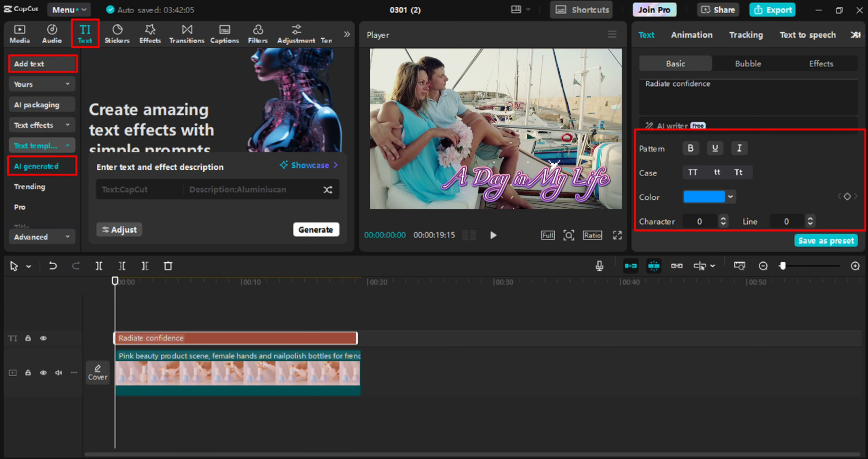868x459 pixels.
Task: Toggle bold pattern on the text
Action: coord(690,148)
